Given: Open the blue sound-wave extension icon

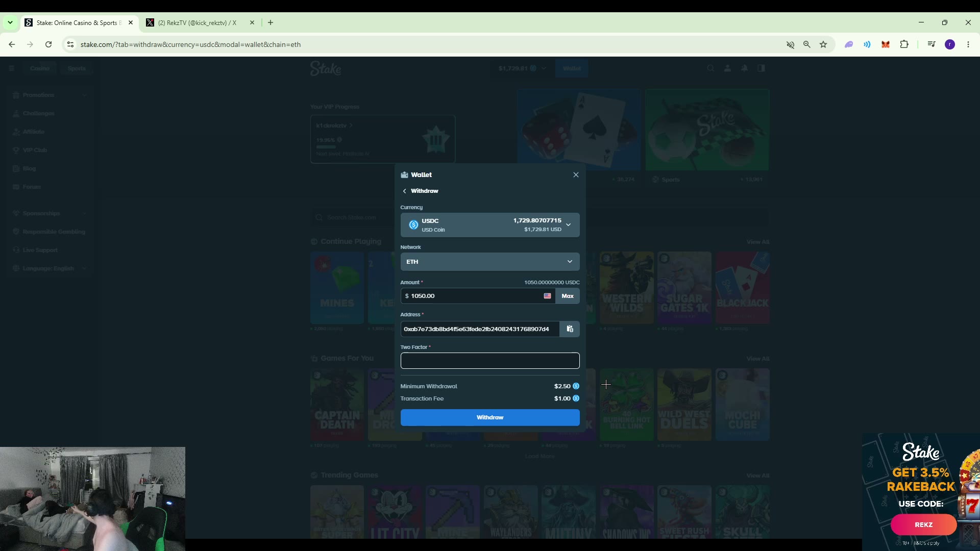Looking at the screenshot, I should pyautogui.click(x=867, y=44).
